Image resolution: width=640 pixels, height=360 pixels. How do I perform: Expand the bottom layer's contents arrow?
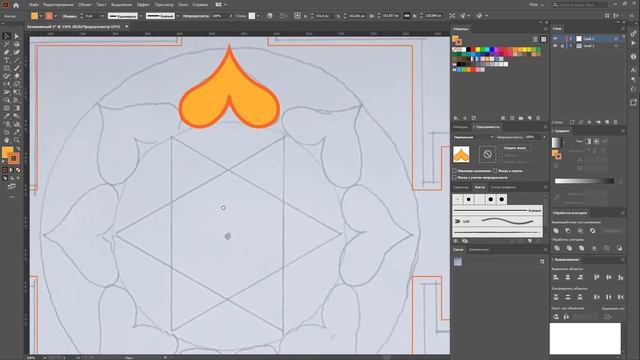coord(571,46)
